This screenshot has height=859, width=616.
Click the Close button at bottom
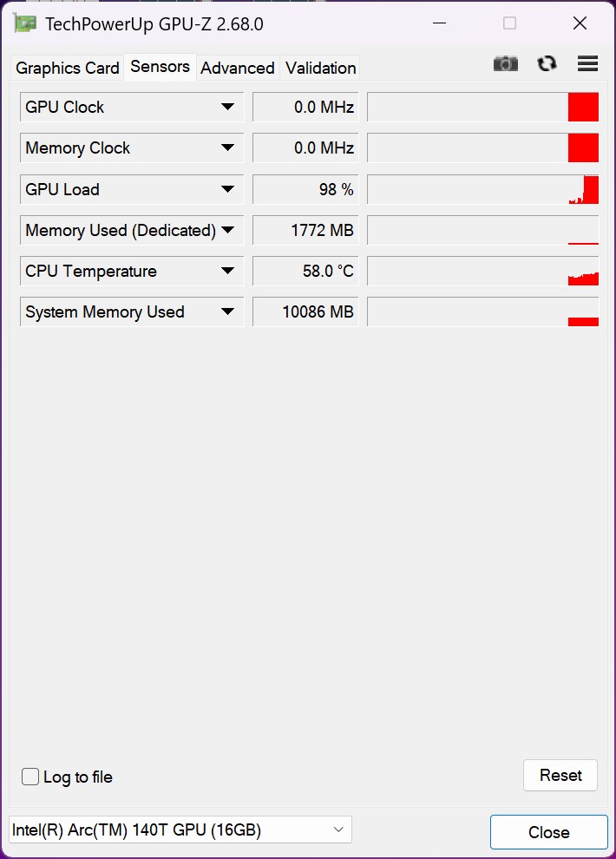pos(548,832)
